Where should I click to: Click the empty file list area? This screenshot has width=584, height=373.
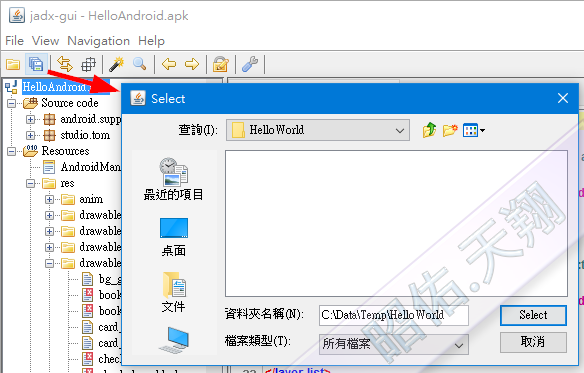pos(396,224)
